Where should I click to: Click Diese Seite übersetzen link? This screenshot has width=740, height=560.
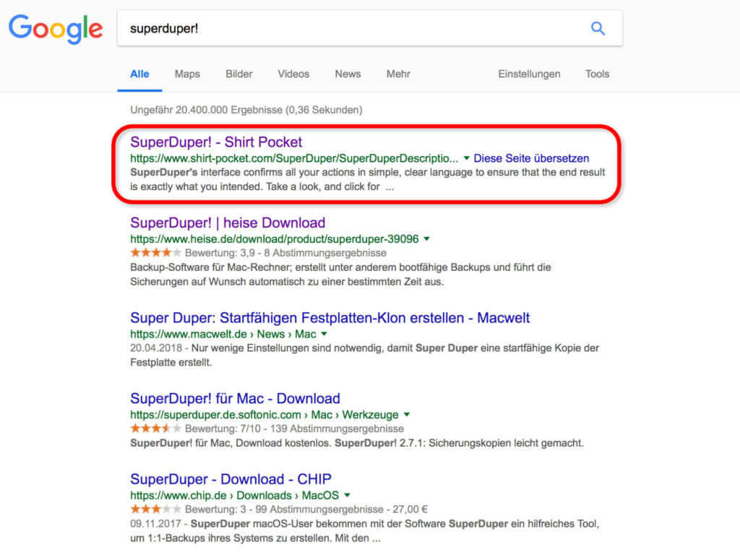click(531, 158)
